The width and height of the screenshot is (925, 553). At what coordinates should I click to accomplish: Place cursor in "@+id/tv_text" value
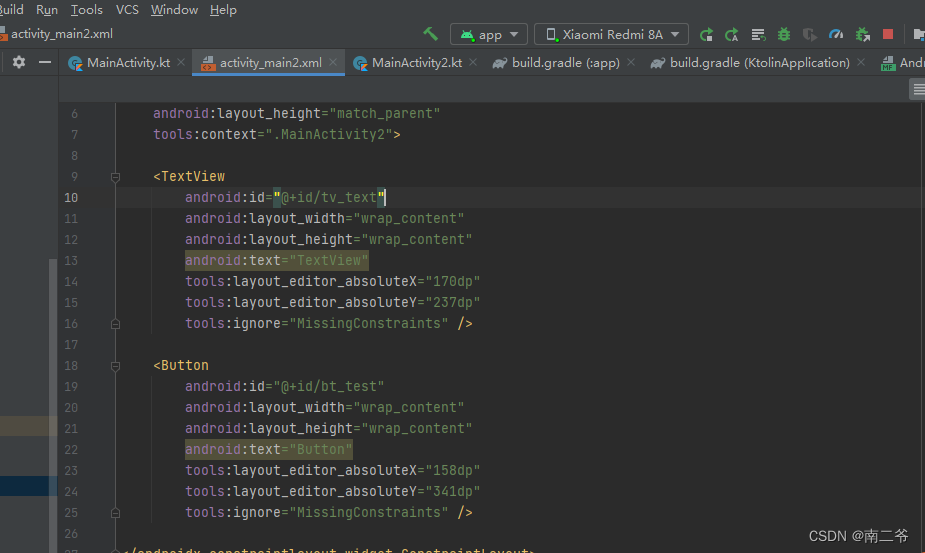(x=329, y=197)
